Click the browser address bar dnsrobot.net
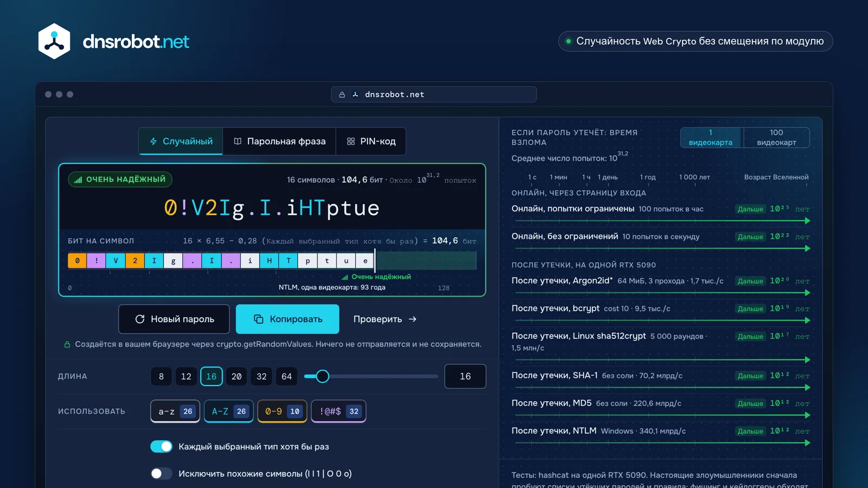Screen dimensions: 868x488 [434, 94]
